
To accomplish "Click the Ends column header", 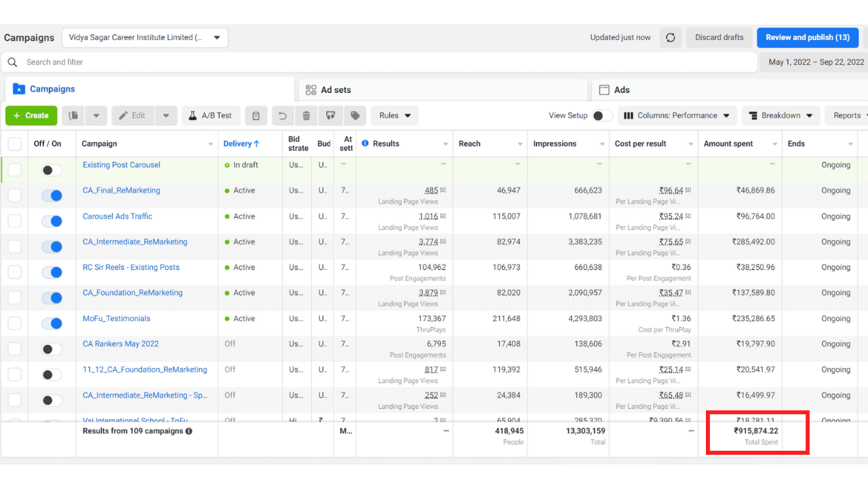I will 796,144.
